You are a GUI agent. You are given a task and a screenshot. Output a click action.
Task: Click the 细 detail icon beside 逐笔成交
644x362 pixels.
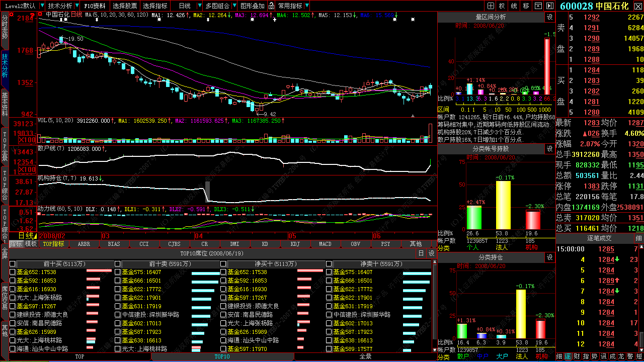click(x=639, y=238)
